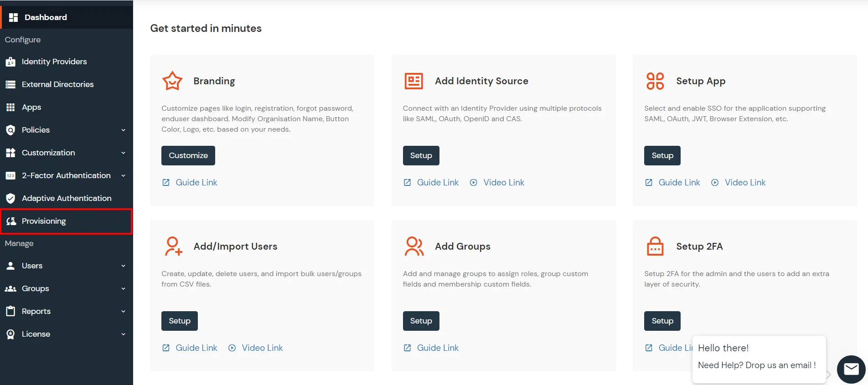
Task: Click Setup button under Add Groups
Action: pyautogui.click(x=421, y=321)
